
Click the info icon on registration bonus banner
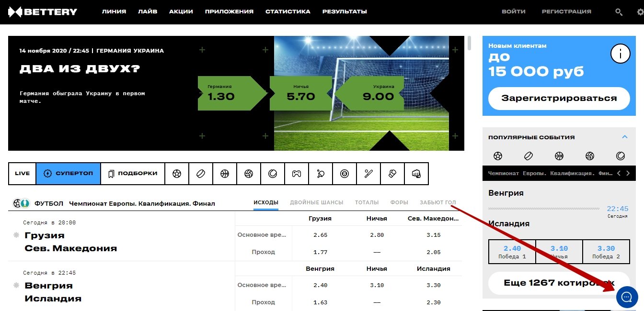[x=620, y=53]
